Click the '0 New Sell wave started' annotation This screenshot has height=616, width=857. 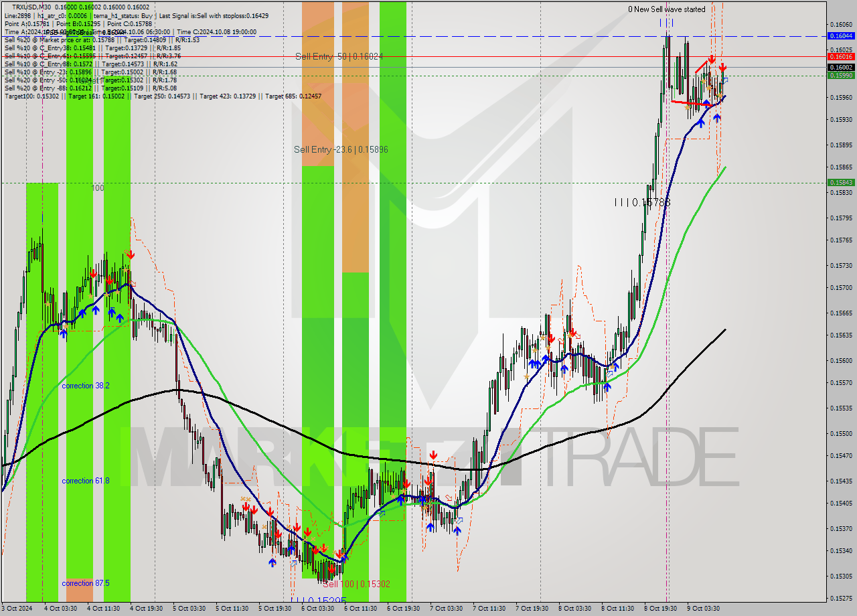666,9
